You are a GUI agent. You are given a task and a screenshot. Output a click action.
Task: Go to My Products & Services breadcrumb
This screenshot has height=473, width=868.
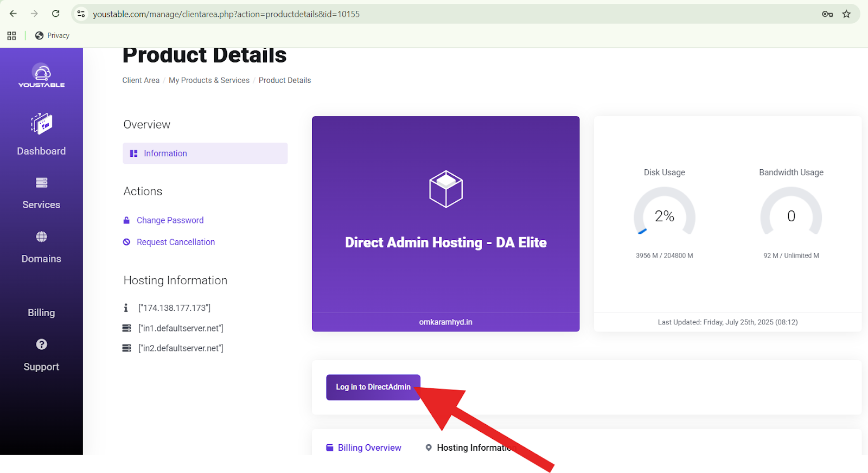[209, 80]
